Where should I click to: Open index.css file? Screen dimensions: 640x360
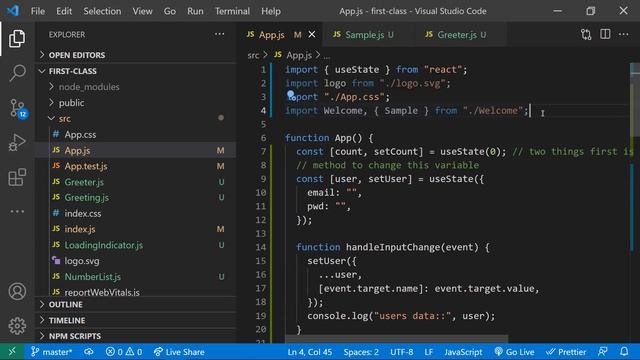point(137,213)
